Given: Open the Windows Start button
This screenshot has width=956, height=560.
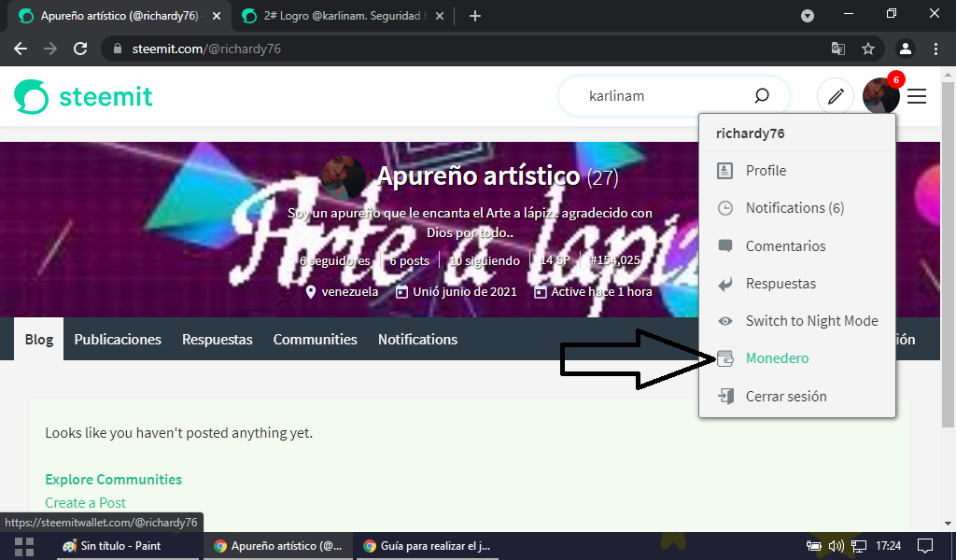Looking at the screenshot, I should tap(23, 546).
